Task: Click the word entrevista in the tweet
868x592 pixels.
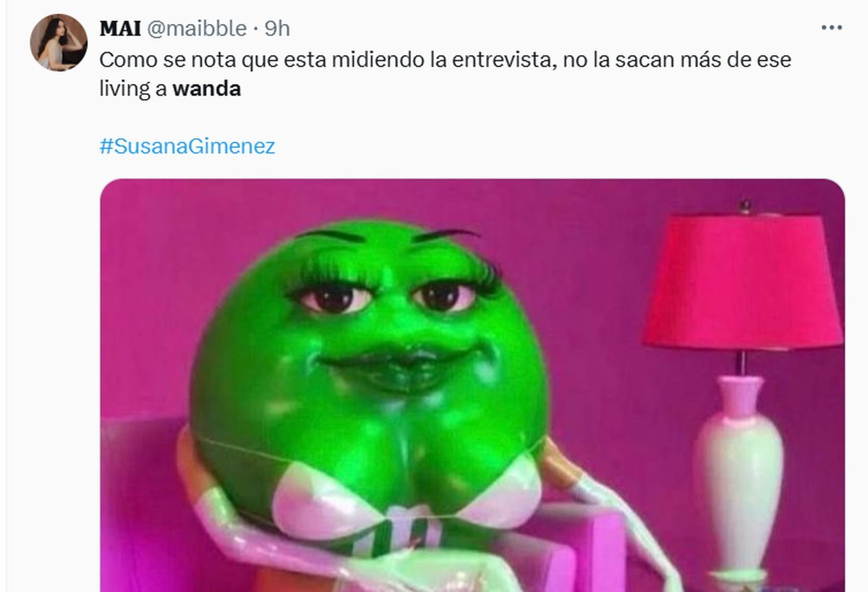Action: pyautogui.click(x=501, y=60)
